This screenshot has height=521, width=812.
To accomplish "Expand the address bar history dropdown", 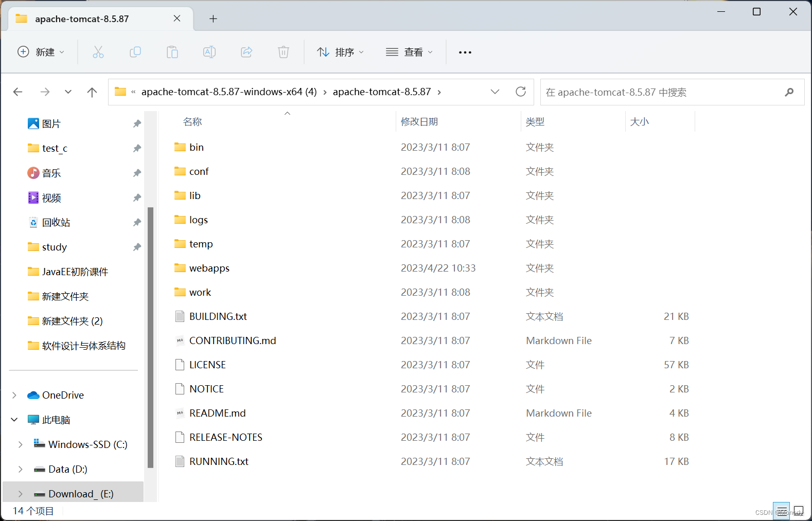I will coord(495,92).
